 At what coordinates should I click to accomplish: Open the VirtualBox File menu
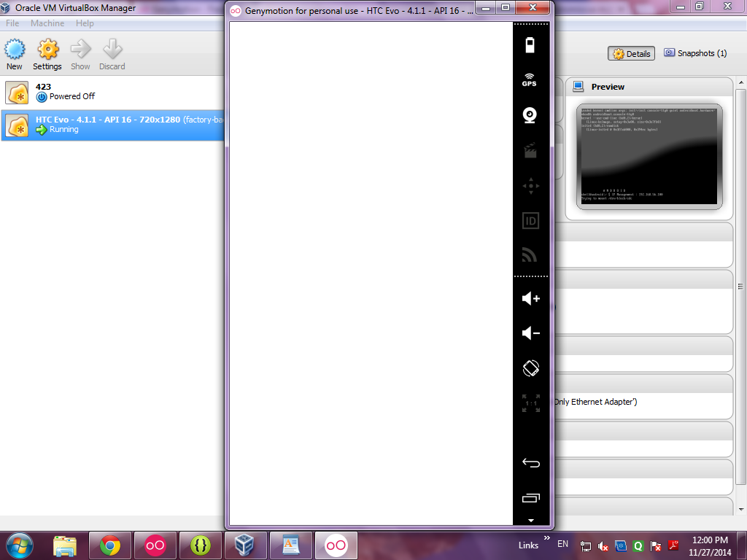(x=12, y=23)
